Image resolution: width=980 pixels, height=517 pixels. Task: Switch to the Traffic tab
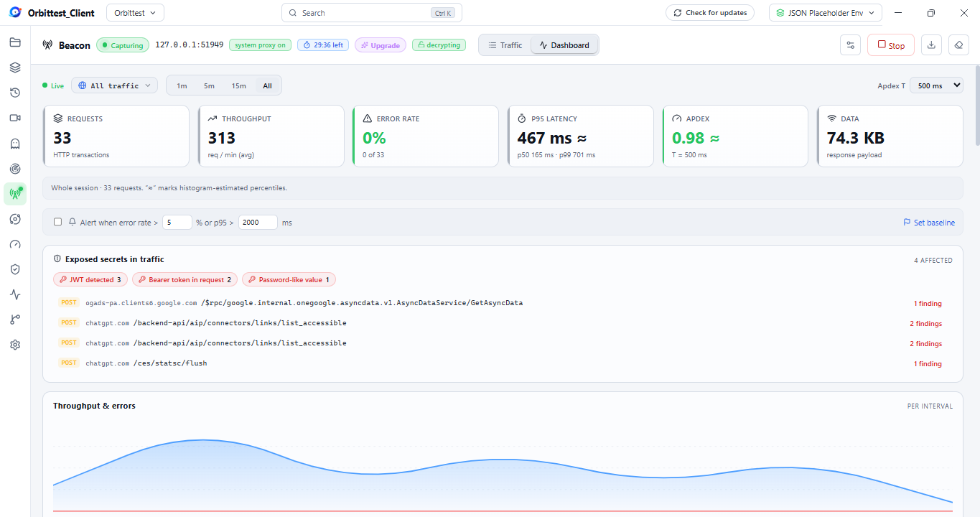(505, 45)
